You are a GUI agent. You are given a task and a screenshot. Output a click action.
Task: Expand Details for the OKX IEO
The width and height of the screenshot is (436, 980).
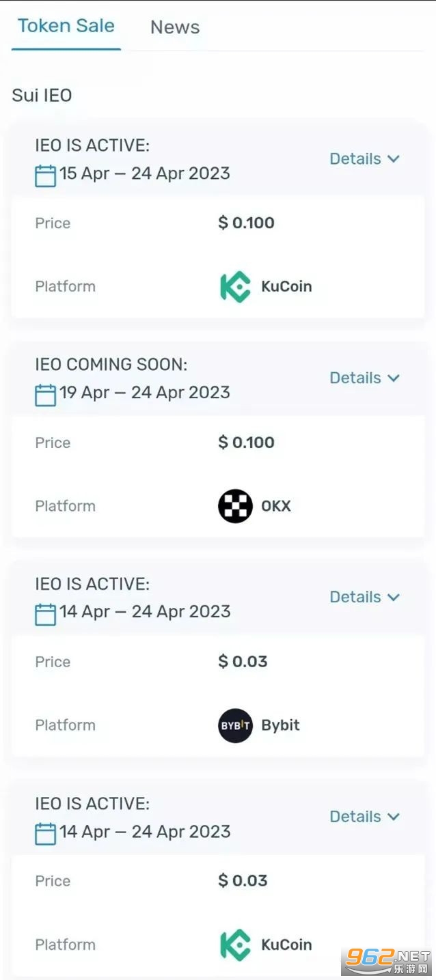(x=364, y=378)
